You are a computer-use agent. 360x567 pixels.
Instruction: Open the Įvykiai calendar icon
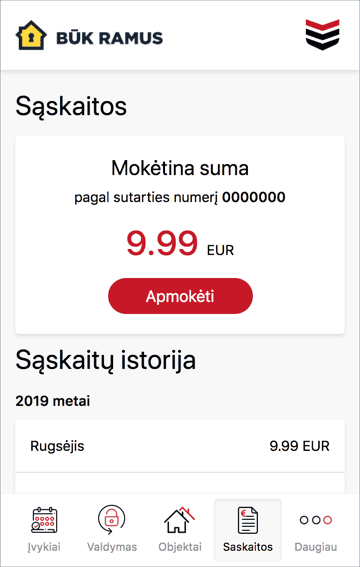click(44, 520)
